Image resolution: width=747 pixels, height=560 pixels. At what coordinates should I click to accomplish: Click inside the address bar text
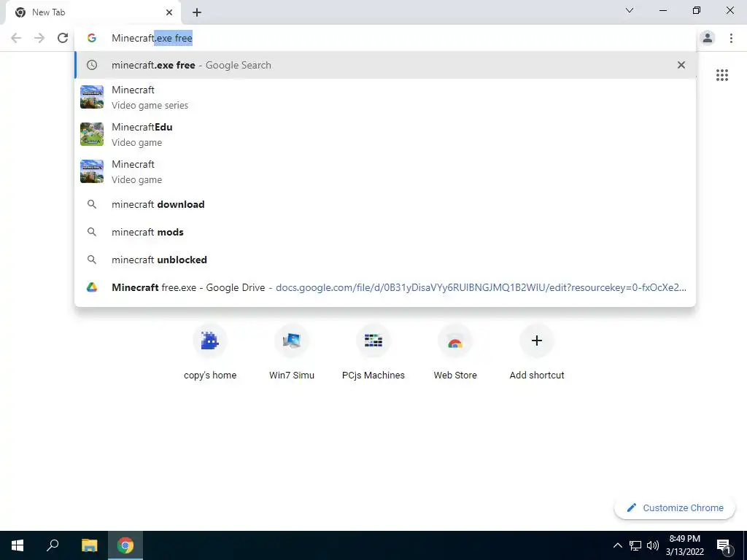pos(152,38)
